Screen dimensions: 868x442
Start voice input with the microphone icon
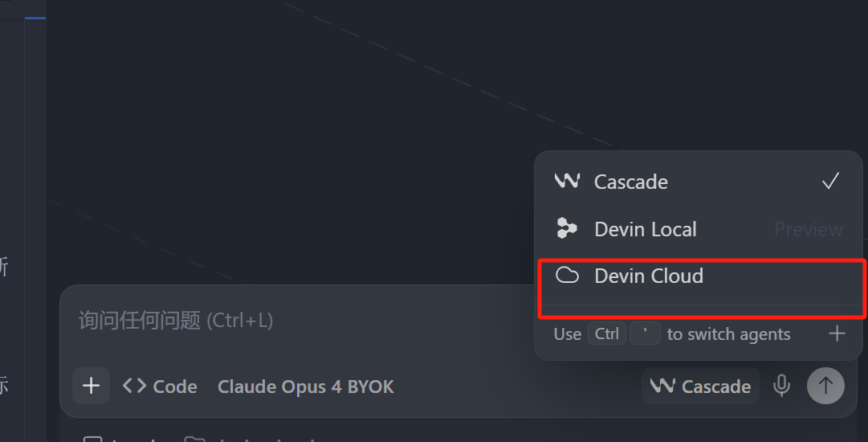coord(781,386)
